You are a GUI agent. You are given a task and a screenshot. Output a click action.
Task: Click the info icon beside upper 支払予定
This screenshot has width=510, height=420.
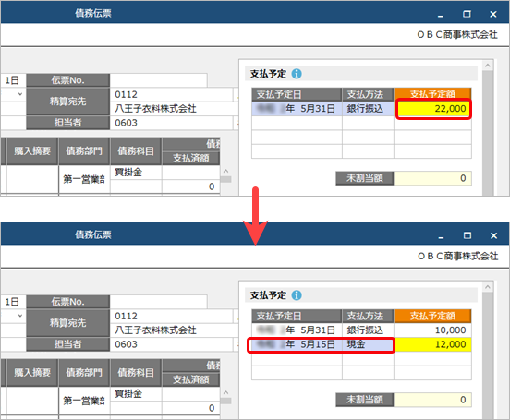click(297, 74)
